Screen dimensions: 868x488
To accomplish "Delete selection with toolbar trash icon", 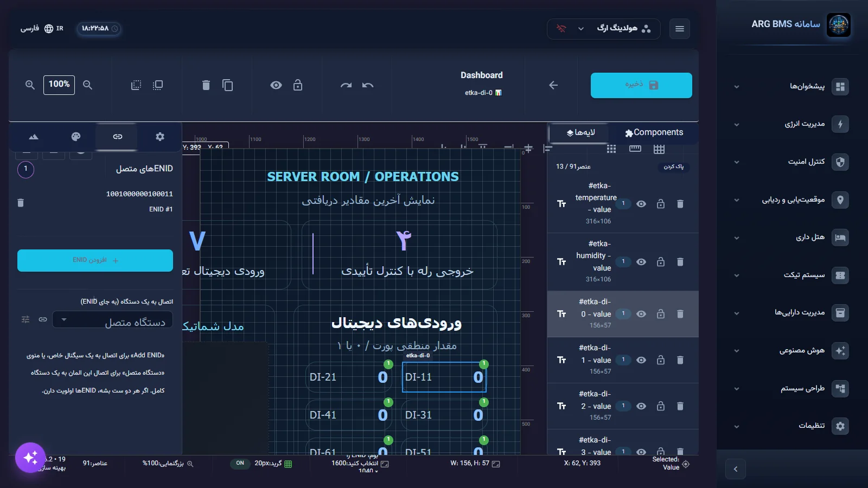I will 206,85.
